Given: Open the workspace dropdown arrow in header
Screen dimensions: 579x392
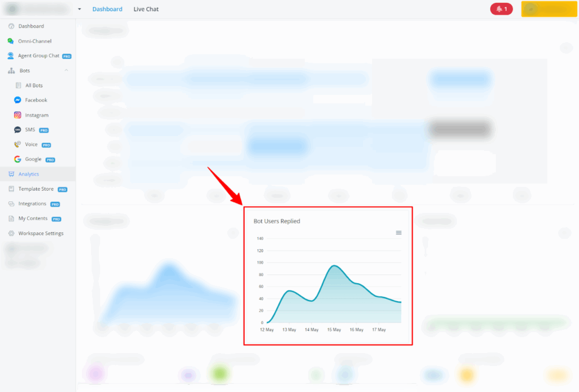Looking at the screenshot, I should (80, 9).
